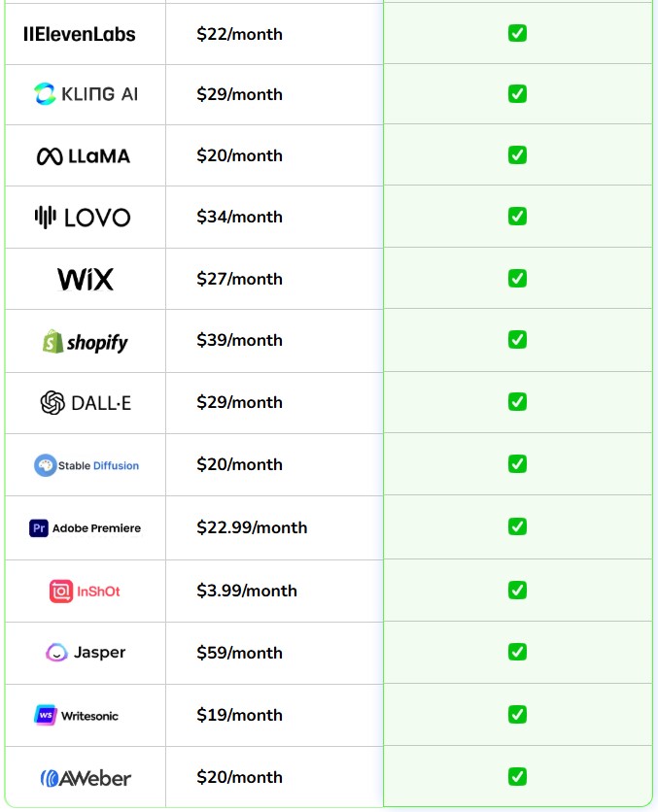Screen dimensions: 658x812
Task: Click the $22/month price for ElevenLabs
Action: (239, 34)
